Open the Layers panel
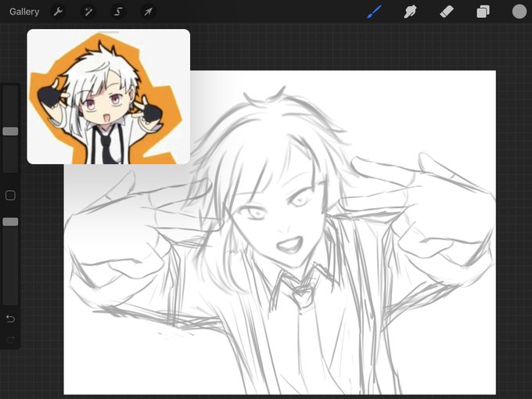532x399 pixels. point(483,12)
